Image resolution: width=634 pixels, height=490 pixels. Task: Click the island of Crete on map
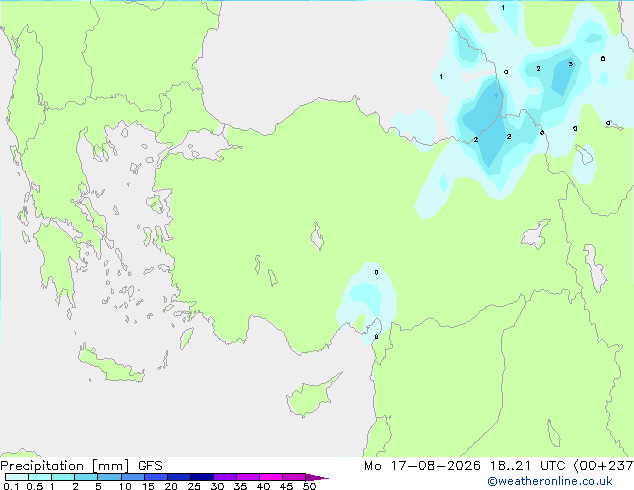(110, 365)
